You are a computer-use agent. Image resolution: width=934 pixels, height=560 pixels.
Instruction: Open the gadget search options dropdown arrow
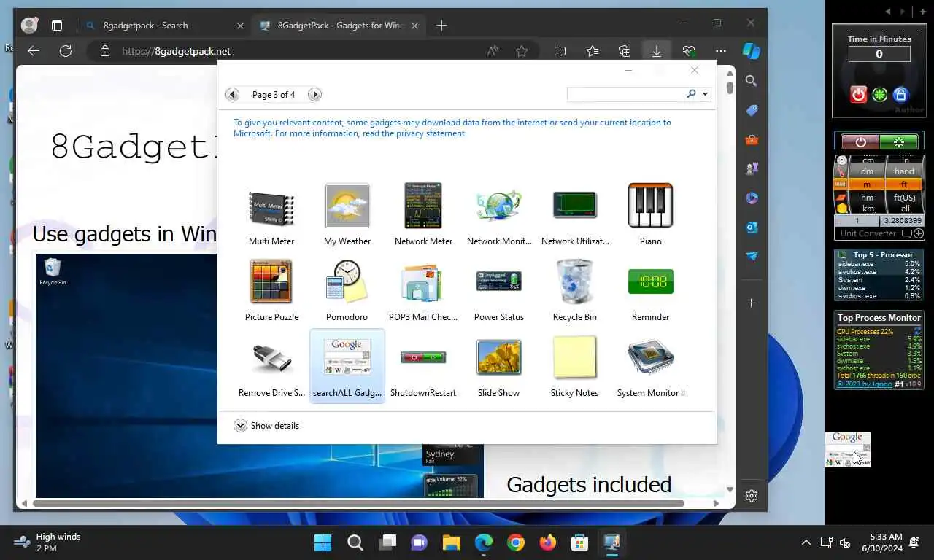tap(705, 94)
